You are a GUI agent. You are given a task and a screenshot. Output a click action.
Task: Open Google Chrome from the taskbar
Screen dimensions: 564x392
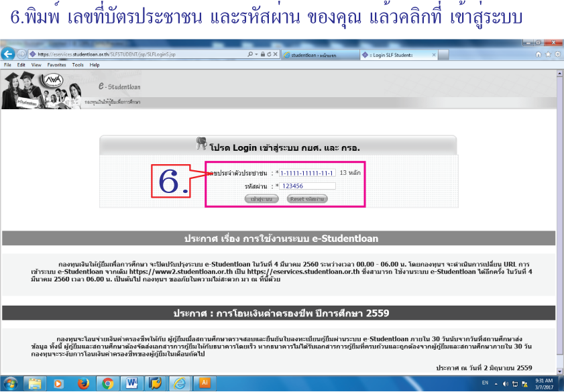(107, 384)
